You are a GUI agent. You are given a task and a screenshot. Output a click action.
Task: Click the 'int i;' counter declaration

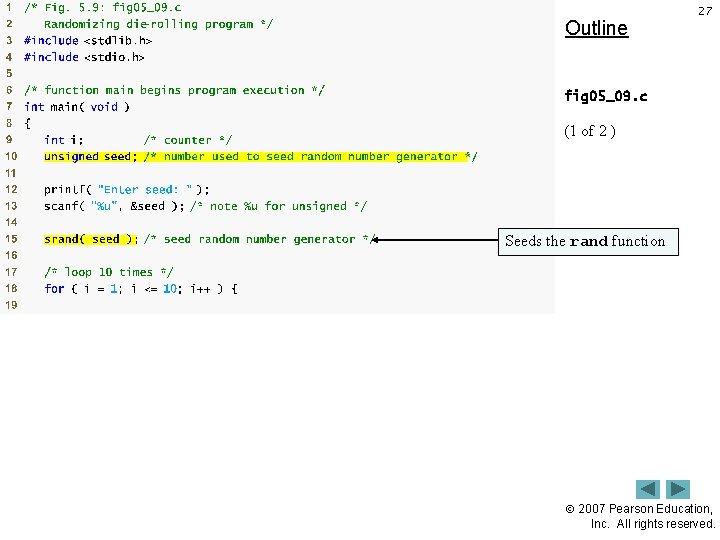coord(63,140)
